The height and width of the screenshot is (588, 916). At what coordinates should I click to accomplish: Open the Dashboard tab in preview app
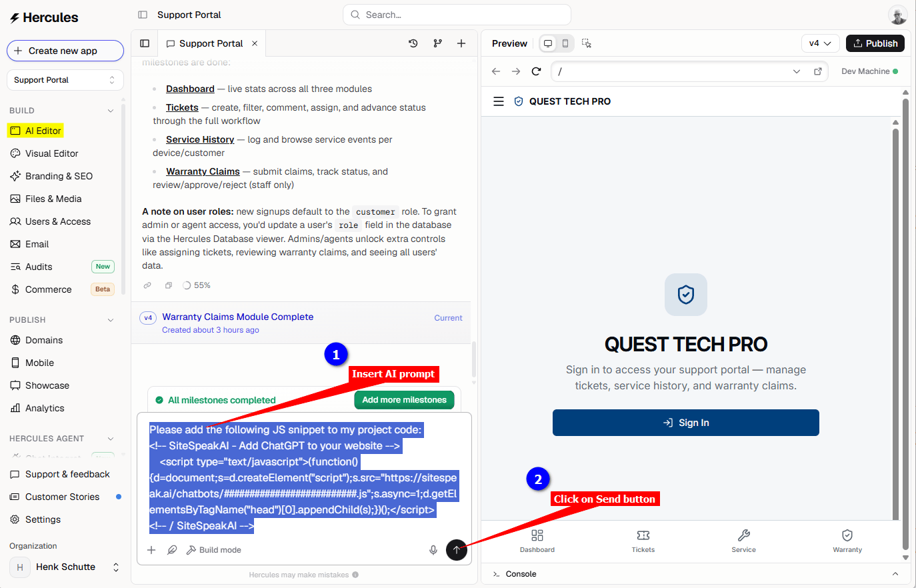(537, 541)
